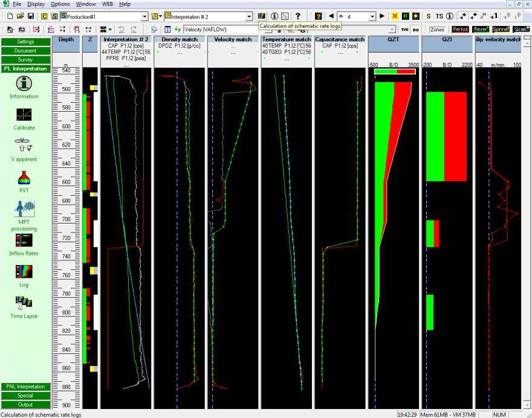Open the Special sidebar section
The height and width of the screenshot is (418, 532).
click(25, 396)
